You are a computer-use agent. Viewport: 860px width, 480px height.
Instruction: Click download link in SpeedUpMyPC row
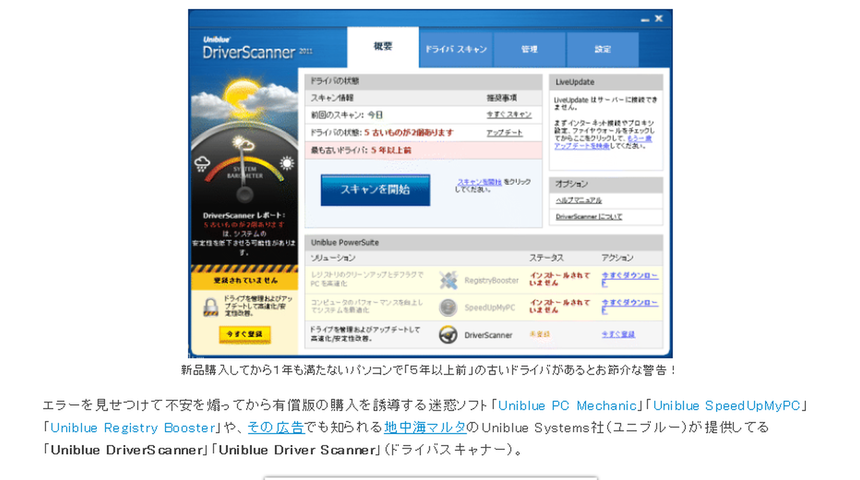pos(630,306)
